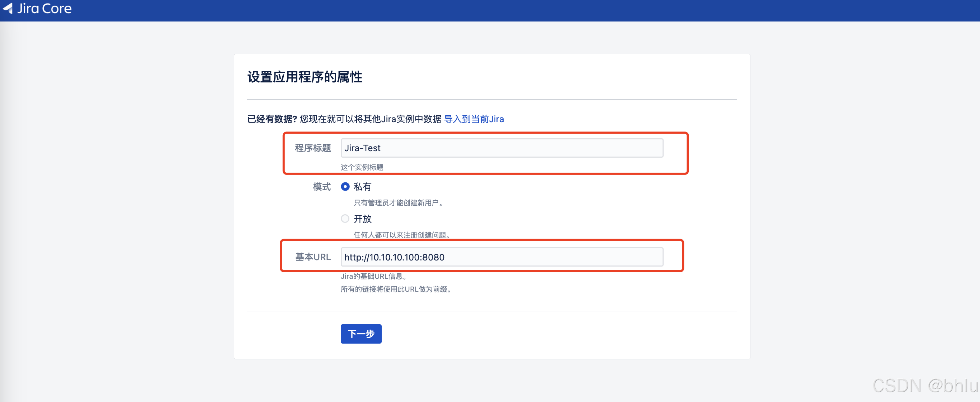This screenshot has width=980, height=402.
Task: Click the 只有管理员才能创建新用户 description
Action: (x=399, y=203)
